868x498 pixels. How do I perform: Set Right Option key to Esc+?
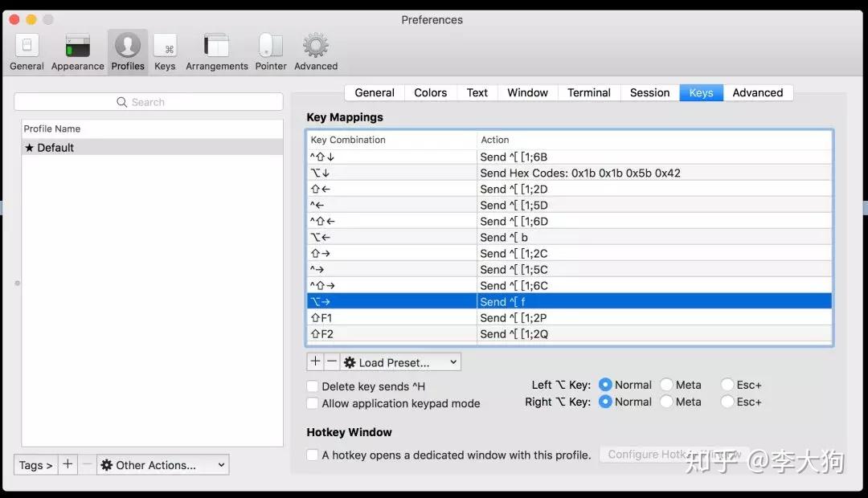pyautogui.click(x=727, y=402)
